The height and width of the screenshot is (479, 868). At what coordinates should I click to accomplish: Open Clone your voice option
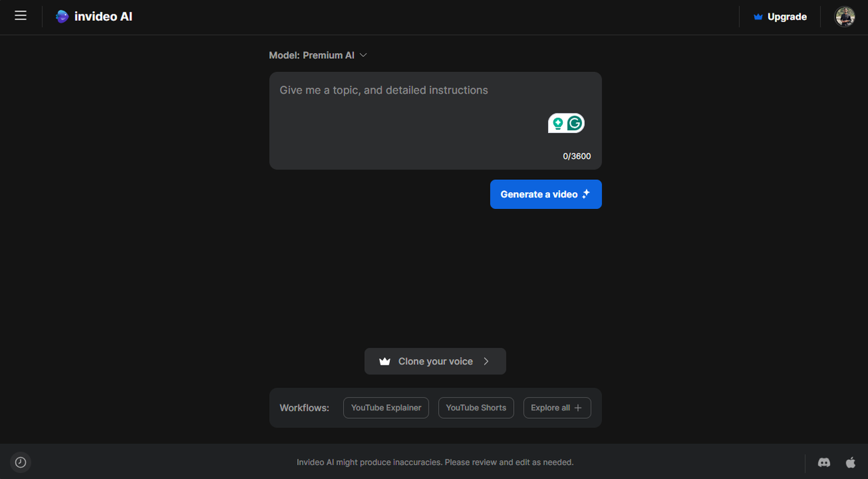tap(435, 362)
